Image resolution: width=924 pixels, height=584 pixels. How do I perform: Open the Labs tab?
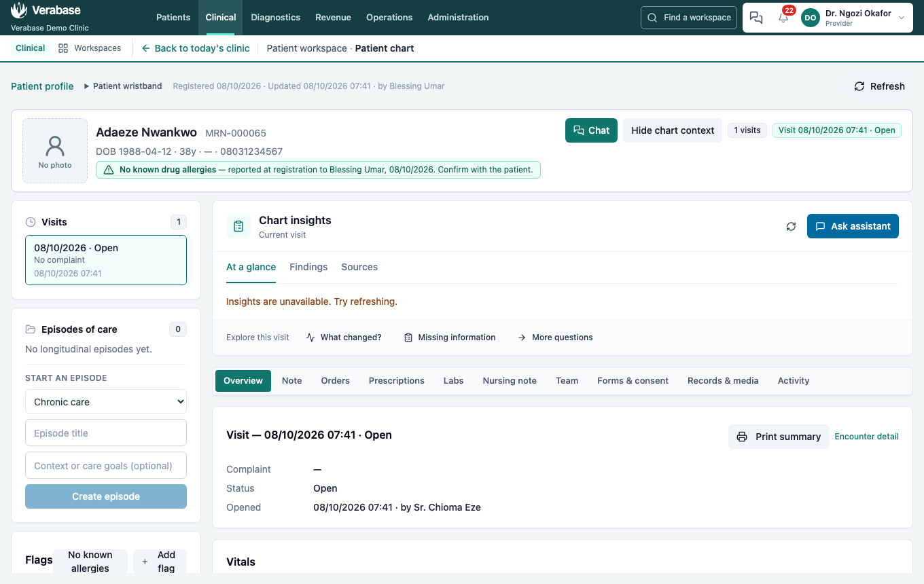(x=454, y=381)
